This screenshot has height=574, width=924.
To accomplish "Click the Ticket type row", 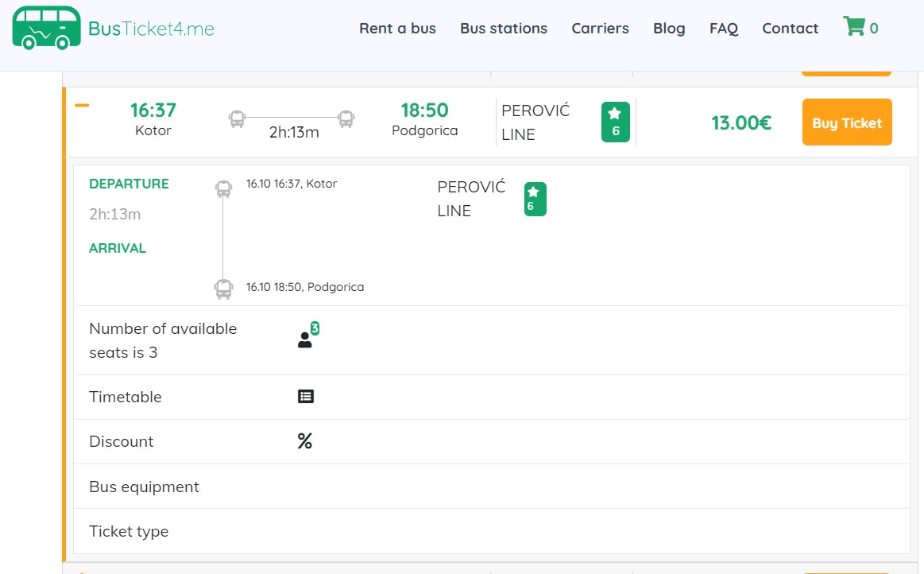I will 491,531.
